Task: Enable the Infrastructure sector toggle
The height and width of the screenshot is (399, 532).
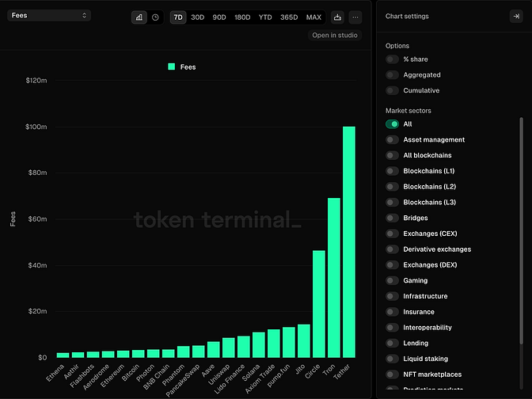Action: (392, 296)
